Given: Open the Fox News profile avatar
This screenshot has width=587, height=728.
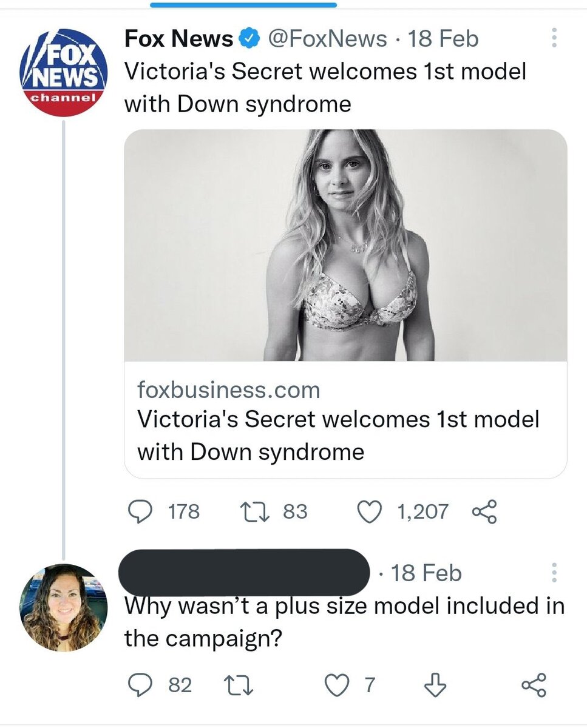Looking at the screenshot, I should 64,73.
